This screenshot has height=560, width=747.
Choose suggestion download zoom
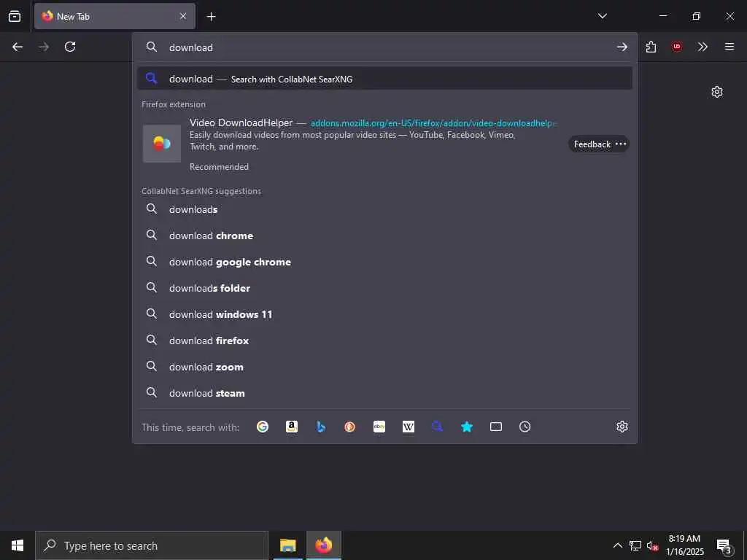384,366
